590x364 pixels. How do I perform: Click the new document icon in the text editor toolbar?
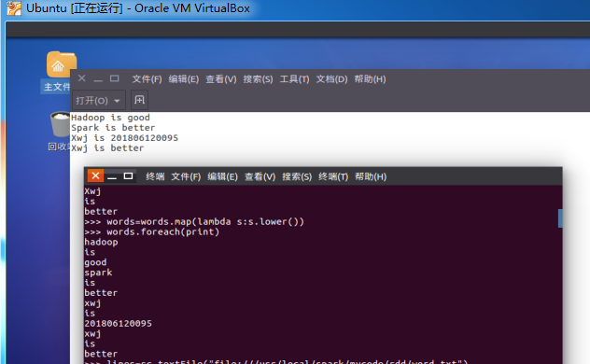140,100
